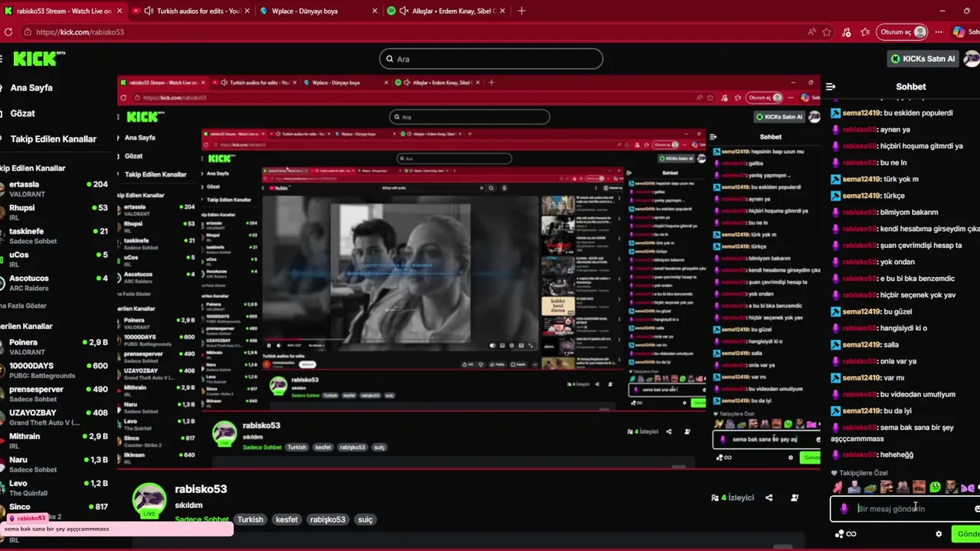
Task: Click the purple microphone icon in chat box
Action: 844,508
